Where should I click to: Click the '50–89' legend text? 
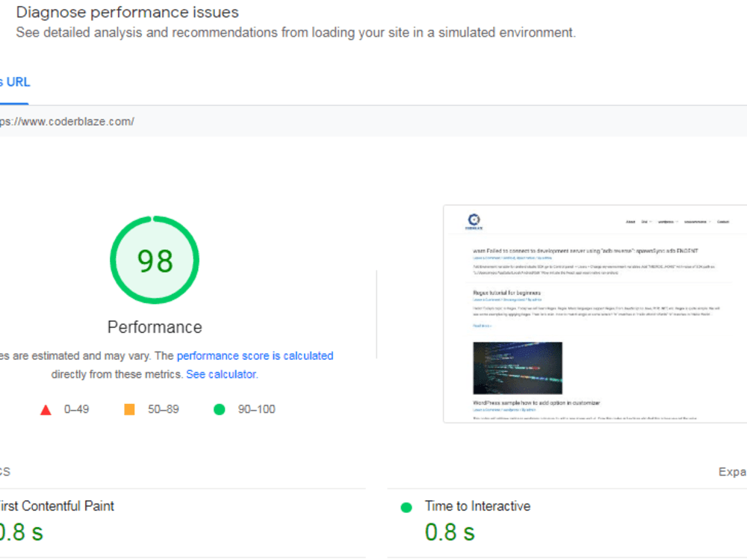pyautogui.click(x=164, y=409)
